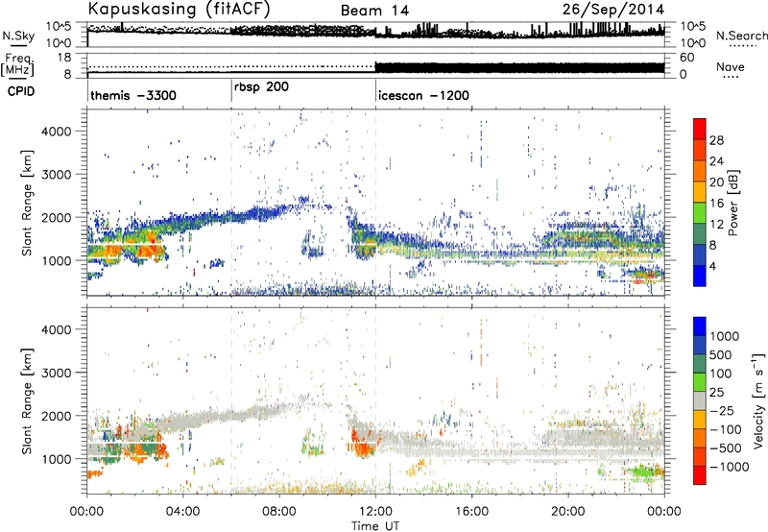
Task: Click the "16:00" time axis tick label
Action: click(x=471, y=512)
